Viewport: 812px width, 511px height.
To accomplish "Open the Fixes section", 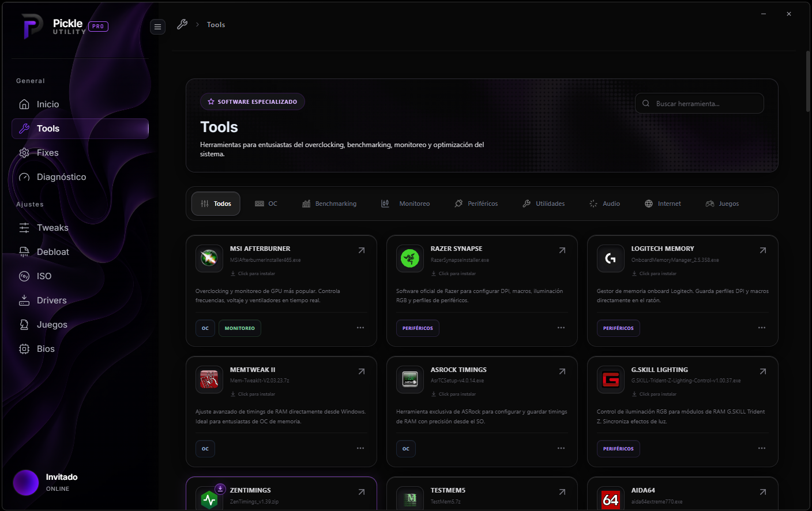I will click(x=80, y=153).
